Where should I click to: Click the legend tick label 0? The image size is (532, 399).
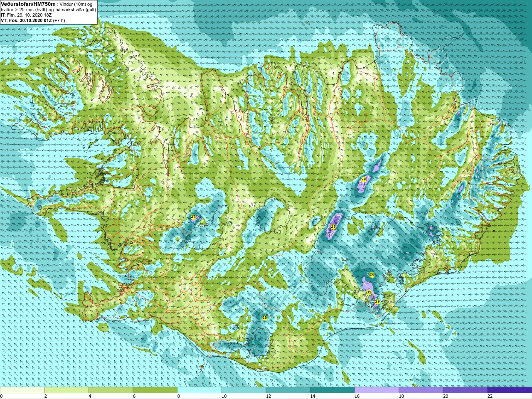1,396
